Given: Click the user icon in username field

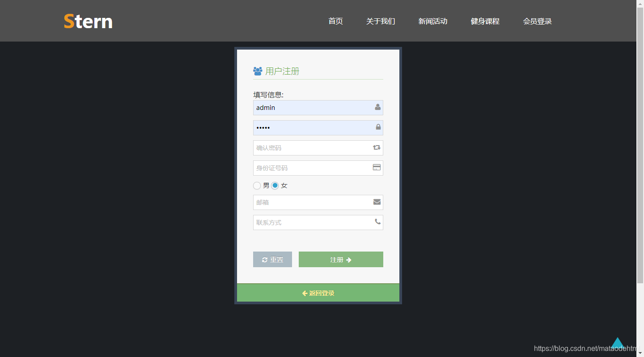Looking at the screenshot, I should point(377,108).
